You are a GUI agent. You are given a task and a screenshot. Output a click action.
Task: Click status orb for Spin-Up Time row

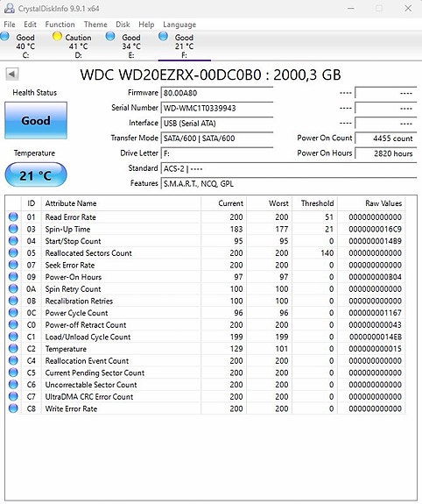click(13, 229)
